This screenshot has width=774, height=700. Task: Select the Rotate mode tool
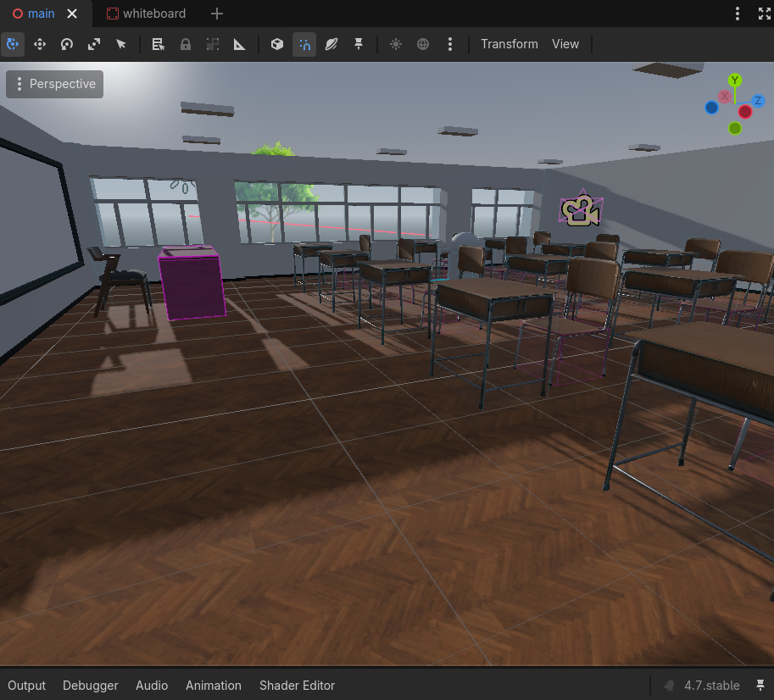(67, 44)
